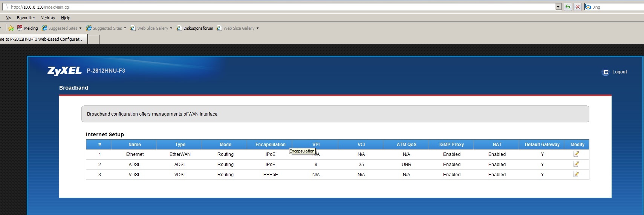Click the PPPoE encapsulation cell
644x215 pixels.
[x=271, y=175]
